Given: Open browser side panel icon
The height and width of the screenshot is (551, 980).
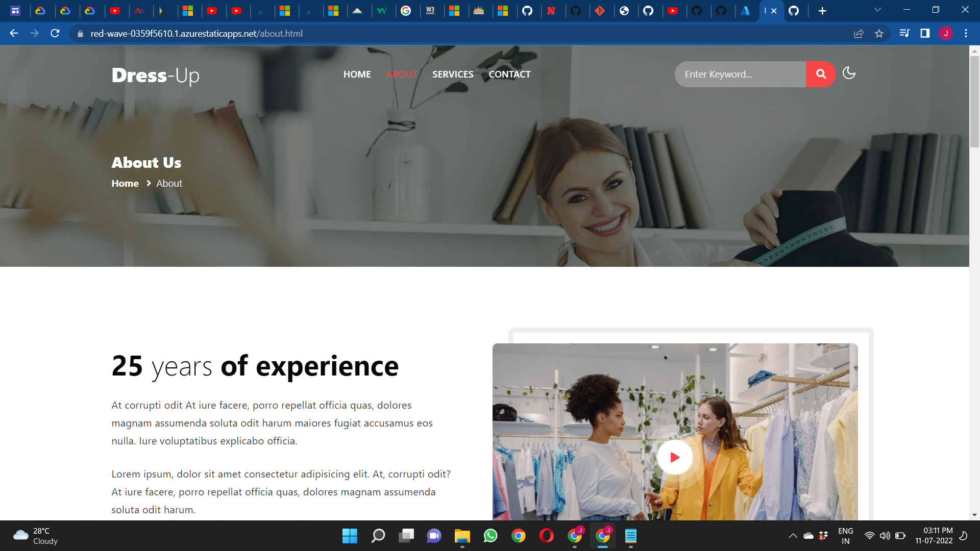Looking at the screenshot, I should [925, 34].
